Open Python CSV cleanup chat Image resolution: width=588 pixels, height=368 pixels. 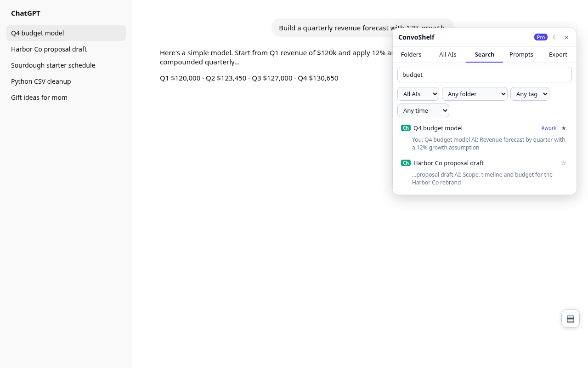point(66,81)
